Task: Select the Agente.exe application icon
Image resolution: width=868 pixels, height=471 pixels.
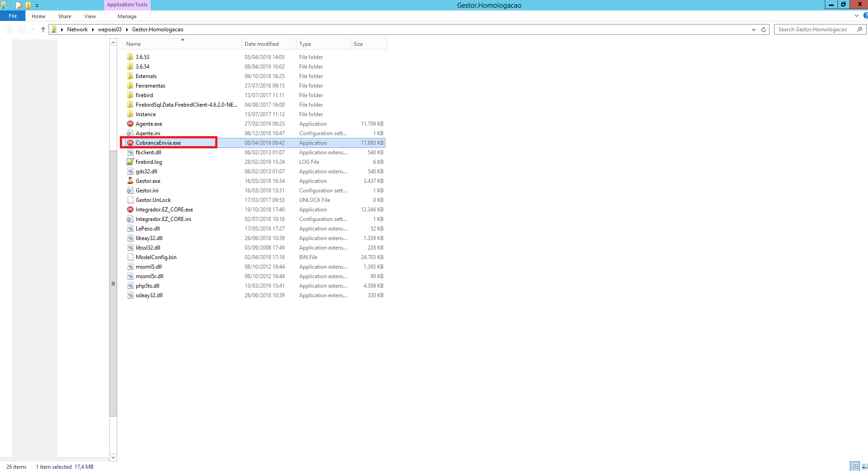Action: 130,124
